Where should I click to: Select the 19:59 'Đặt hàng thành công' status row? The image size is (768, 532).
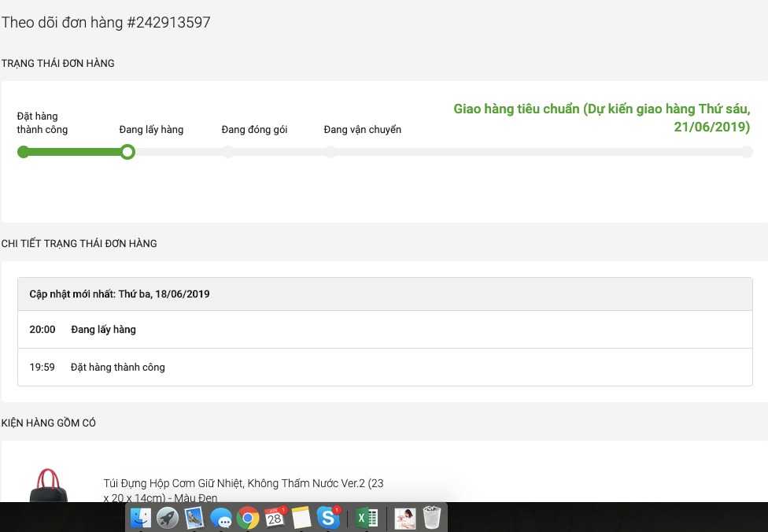pyautogui.click(x=385, y=367)
